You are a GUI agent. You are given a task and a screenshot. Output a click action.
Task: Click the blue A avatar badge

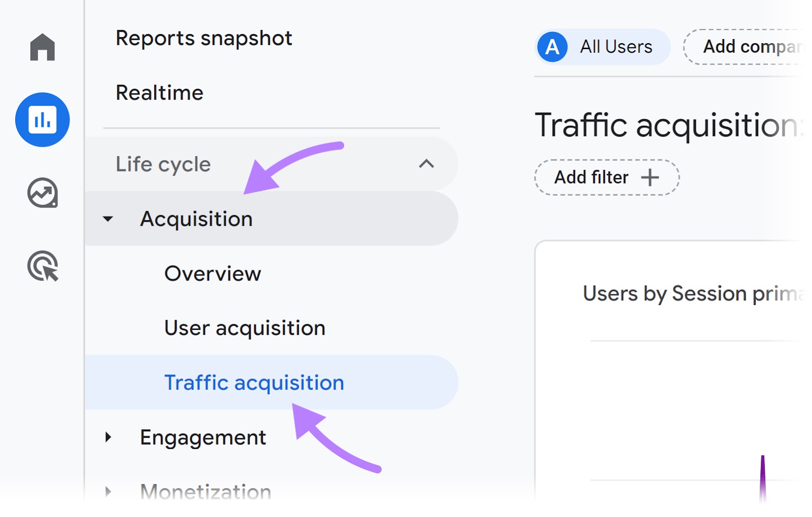pyautogui.click(x=552, y=47)
